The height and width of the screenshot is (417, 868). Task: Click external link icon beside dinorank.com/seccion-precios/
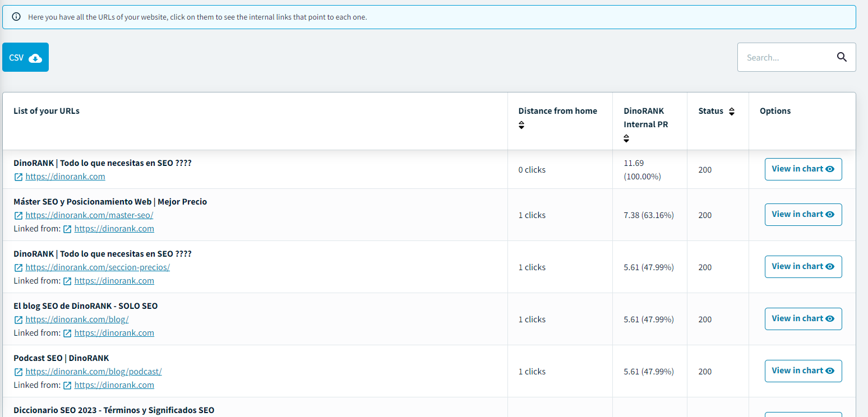point(19,268)
